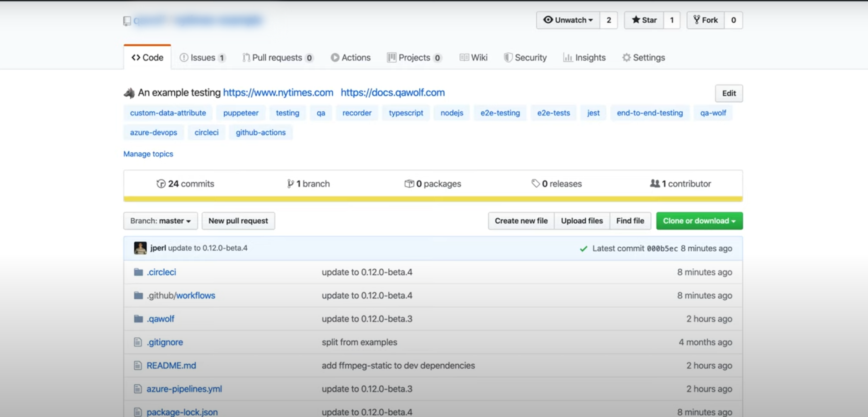Open the Unwatch notifications dropdown

(x=568, y=20)
